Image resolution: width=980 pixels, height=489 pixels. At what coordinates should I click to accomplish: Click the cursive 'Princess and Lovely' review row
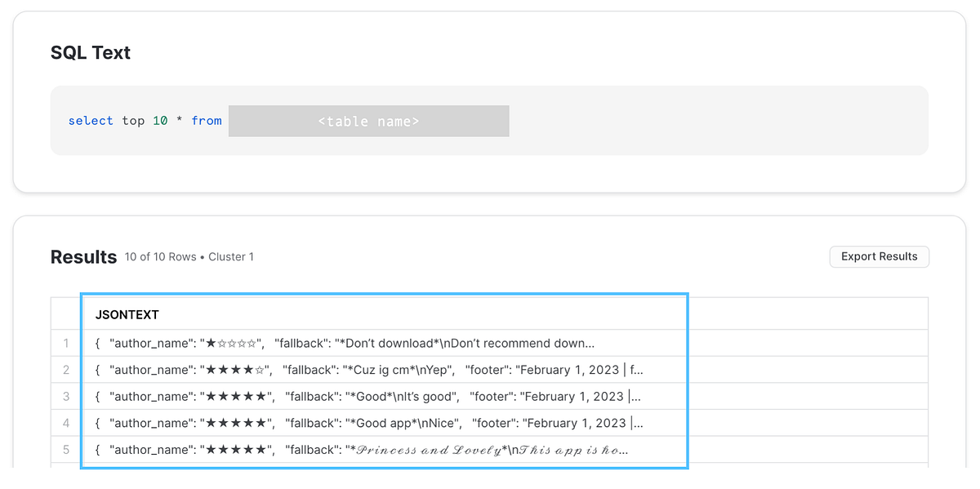[359, 450]
